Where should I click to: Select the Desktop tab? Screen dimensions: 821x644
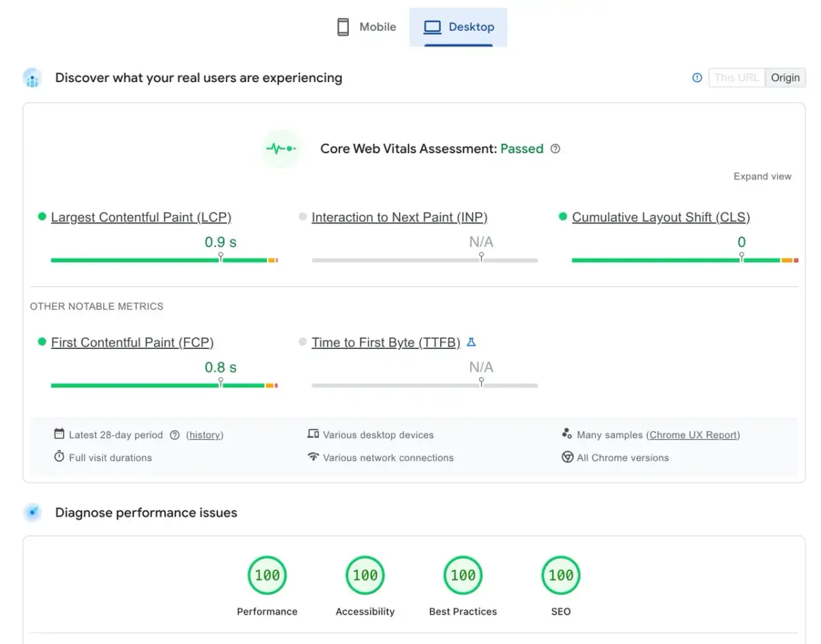(458, 27)
